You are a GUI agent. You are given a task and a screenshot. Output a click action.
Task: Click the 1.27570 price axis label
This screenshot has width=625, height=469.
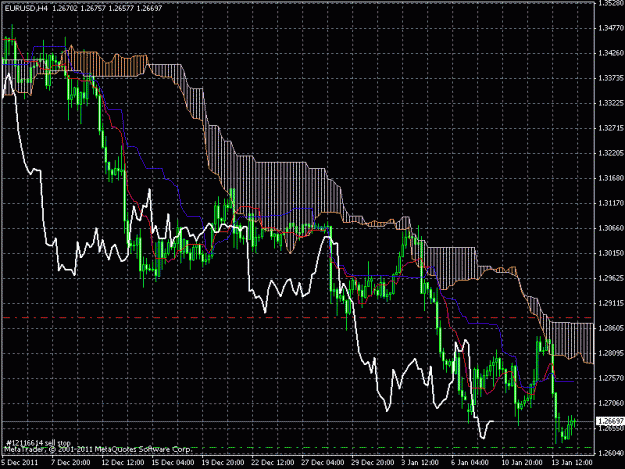coord(611,378)
